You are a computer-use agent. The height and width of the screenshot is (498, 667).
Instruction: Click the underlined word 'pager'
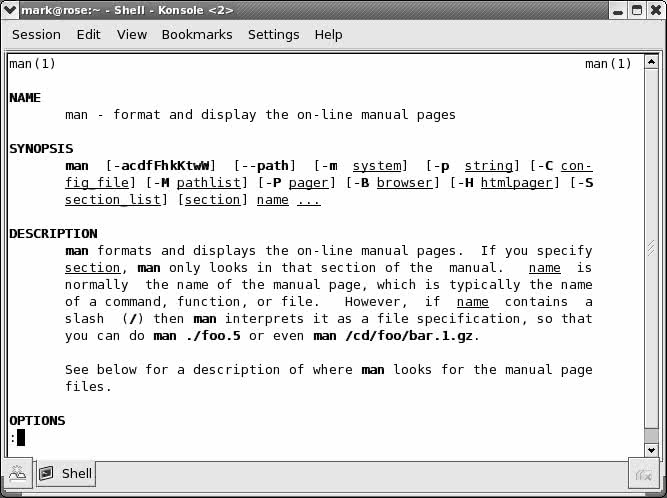pyautogui.click(x=309, y=183)
